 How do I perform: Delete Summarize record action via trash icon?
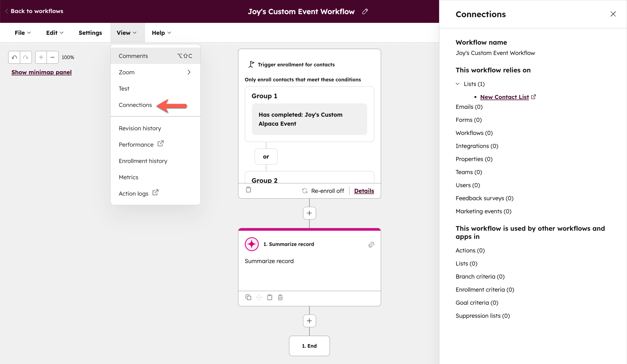(280, 297)
